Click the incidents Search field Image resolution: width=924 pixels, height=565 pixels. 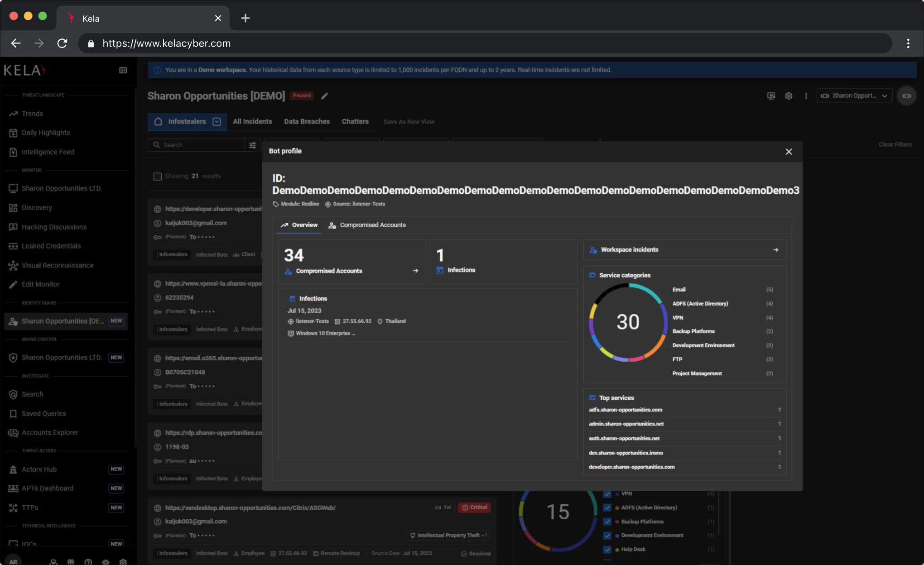coord(196,145)
